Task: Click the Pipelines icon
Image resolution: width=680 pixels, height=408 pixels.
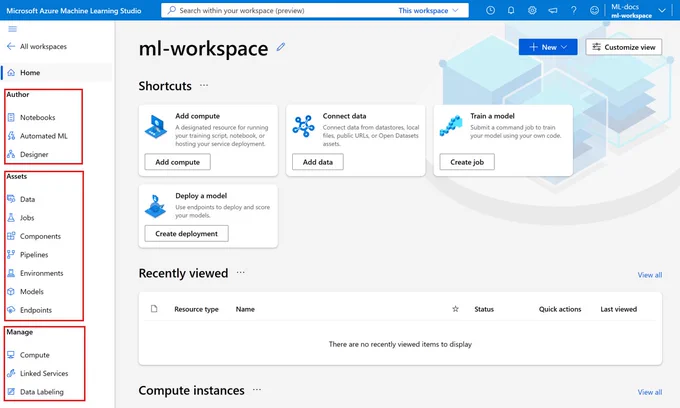Action: (x=11, y=255)
